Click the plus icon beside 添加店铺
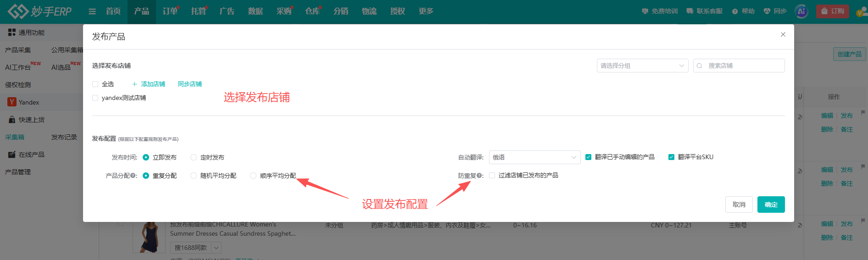The image size is (868, 260). point(134,84)
